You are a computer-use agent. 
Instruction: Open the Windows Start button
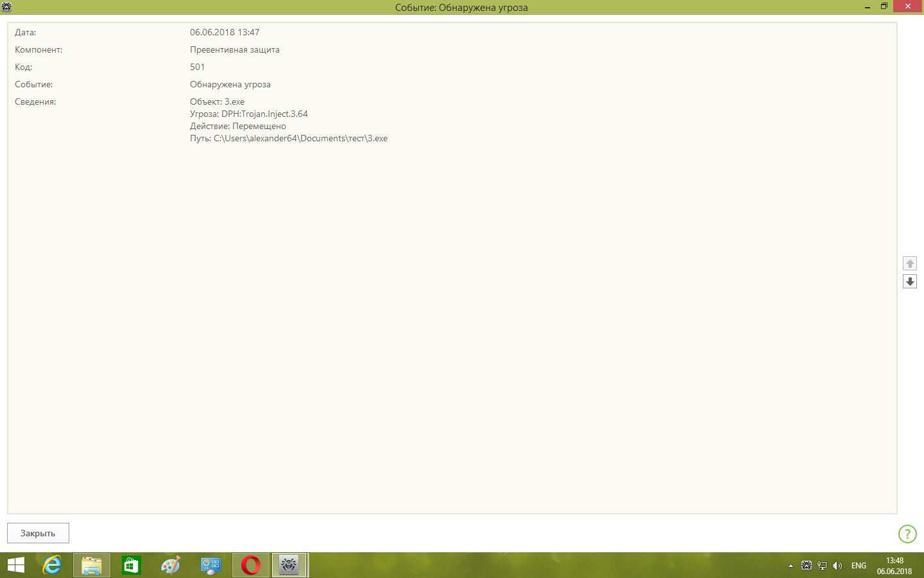(x=15, y=565)
